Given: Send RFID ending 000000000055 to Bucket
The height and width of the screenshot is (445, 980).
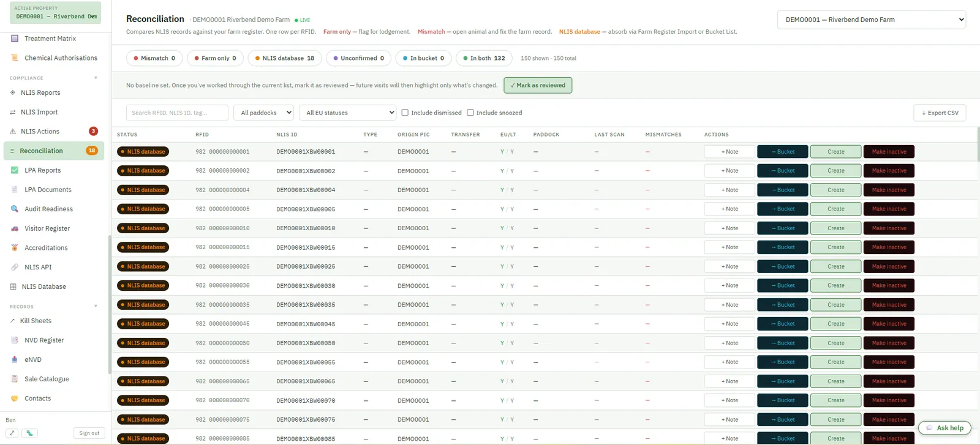Looking at the screenshot, I should click(783, 362).
